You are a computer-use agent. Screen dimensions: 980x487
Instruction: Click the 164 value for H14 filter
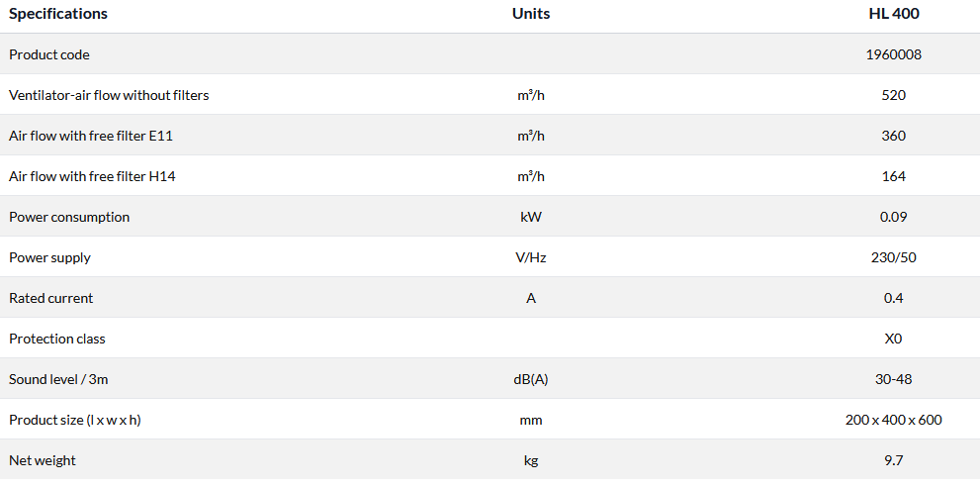(x=893, y=176)
